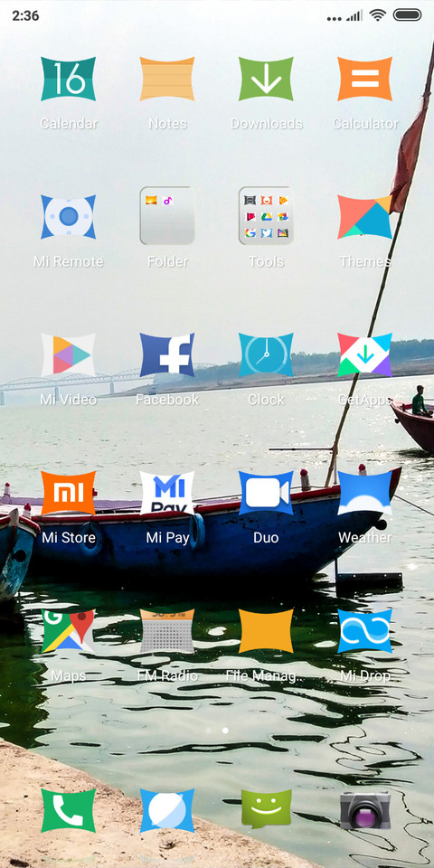Launch Mi Store
Viewport: 434px width, 868px height.
pos(68,493)
